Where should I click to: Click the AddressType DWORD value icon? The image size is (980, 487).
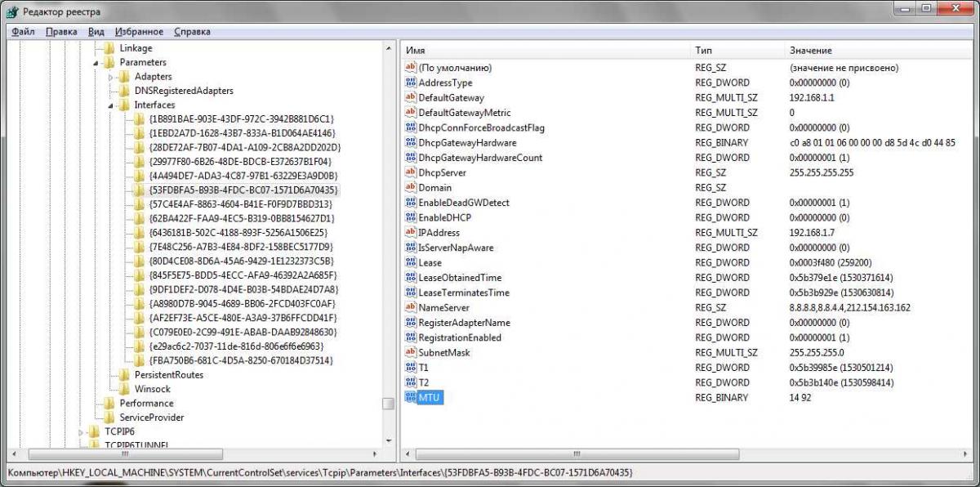coord(411,83)
